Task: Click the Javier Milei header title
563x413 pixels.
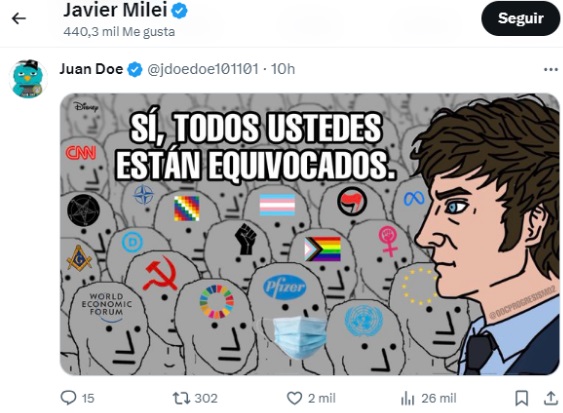Action: click(115, 10)
